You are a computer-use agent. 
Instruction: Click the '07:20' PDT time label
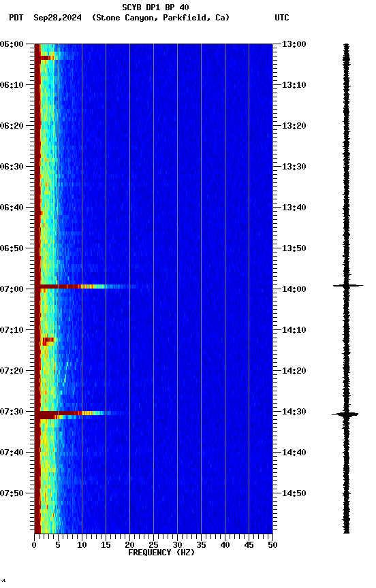pyautogui.click(x=12, y=372)
